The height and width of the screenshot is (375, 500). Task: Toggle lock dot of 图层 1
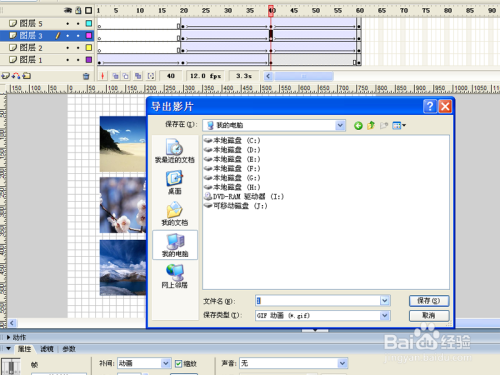(x=78, y=60)
